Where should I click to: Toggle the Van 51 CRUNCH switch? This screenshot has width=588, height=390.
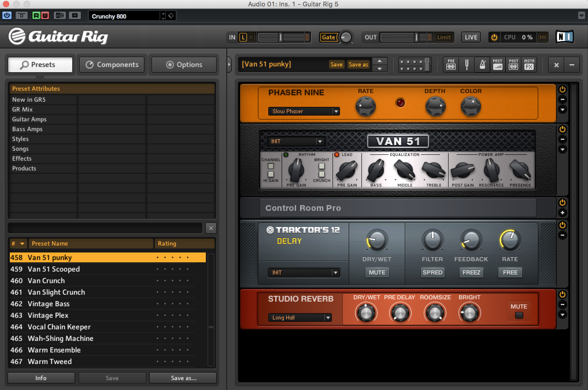321,174
